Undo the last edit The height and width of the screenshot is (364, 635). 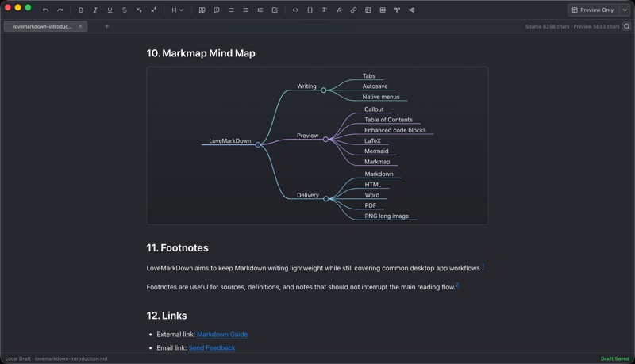pyautogui.click(x=45, y=10)
